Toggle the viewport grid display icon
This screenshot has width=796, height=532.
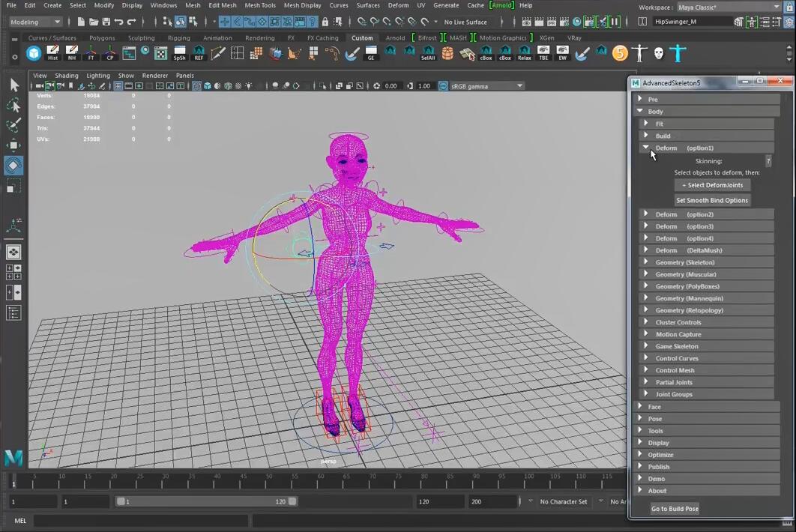coord(118,86)
